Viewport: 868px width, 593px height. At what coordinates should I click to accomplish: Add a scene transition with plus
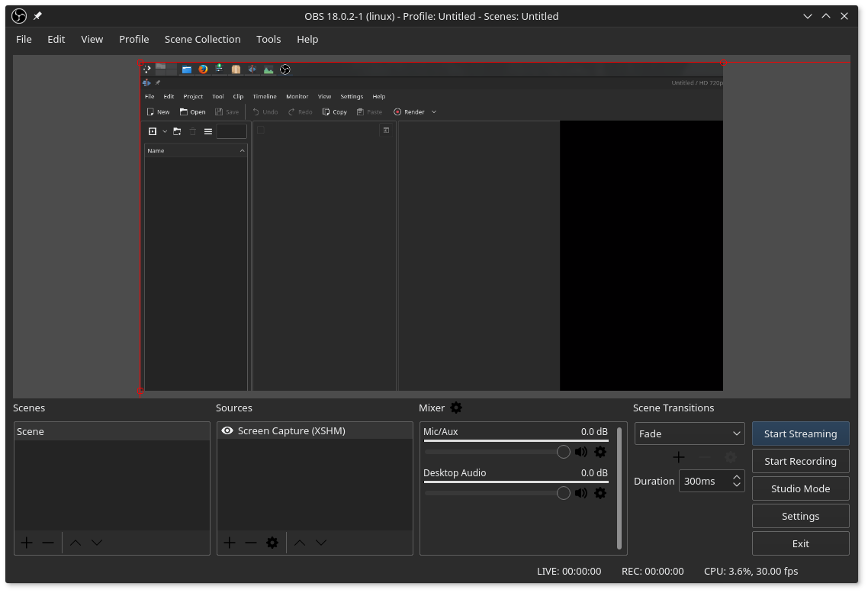[x=679, y=457]
